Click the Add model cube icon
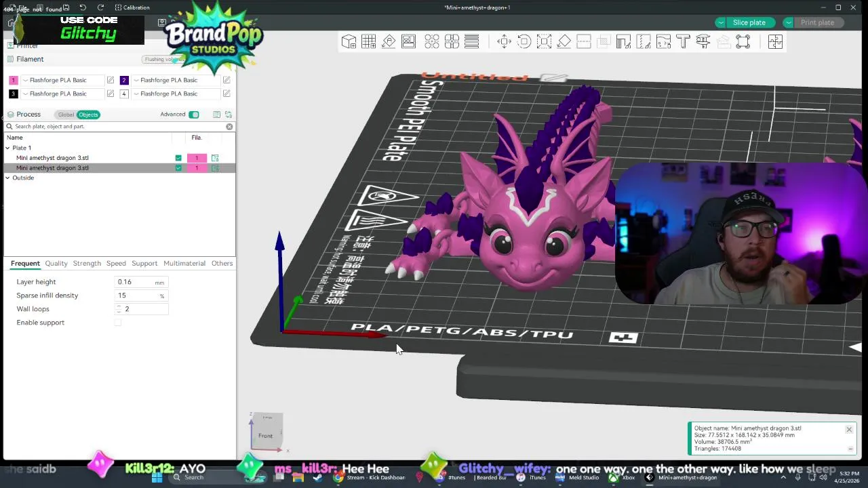Screen dimensions: 868x488 [349, 42]
